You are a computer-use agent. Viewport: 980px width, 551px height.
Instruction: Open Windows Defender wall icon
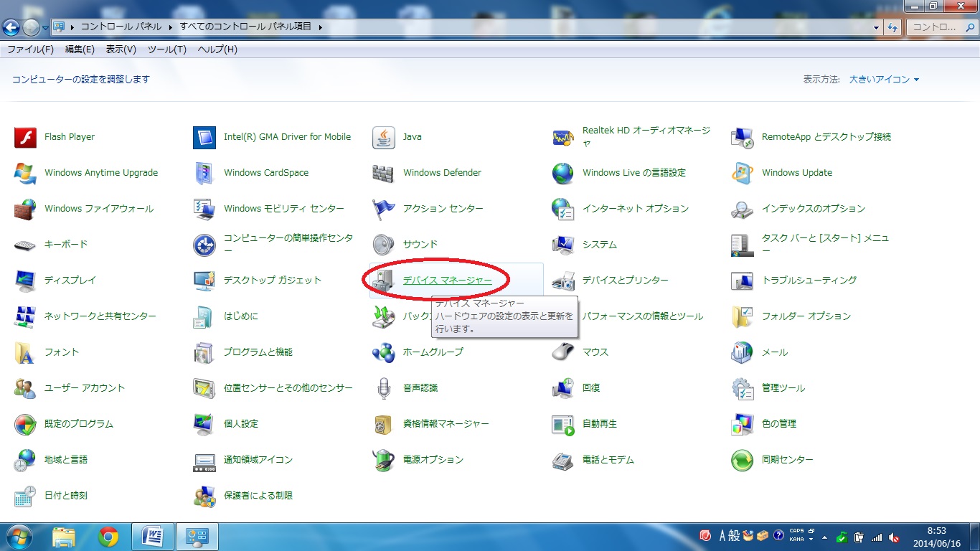pyautogui.click(x=384, y=173)
